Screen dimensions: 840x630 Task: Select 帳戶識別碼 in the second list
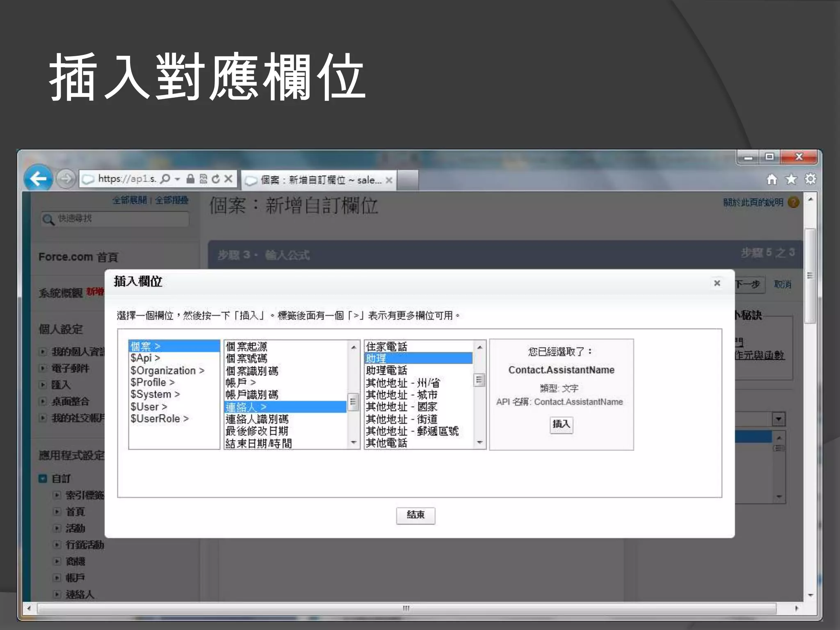pyautogui.click(x=286, y=395)
